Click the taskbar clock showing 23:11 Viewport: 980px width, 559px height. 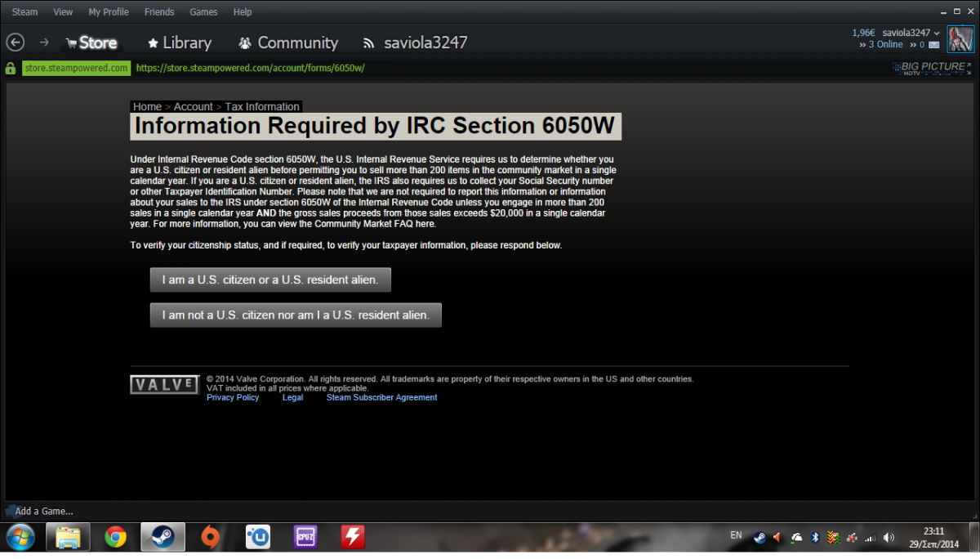[935, 538]
